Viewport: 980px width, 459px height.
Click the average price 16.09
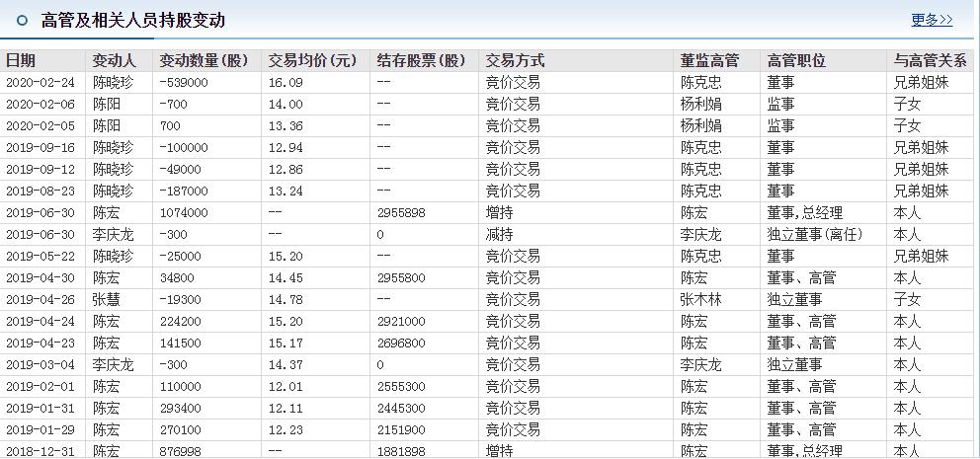286,83
